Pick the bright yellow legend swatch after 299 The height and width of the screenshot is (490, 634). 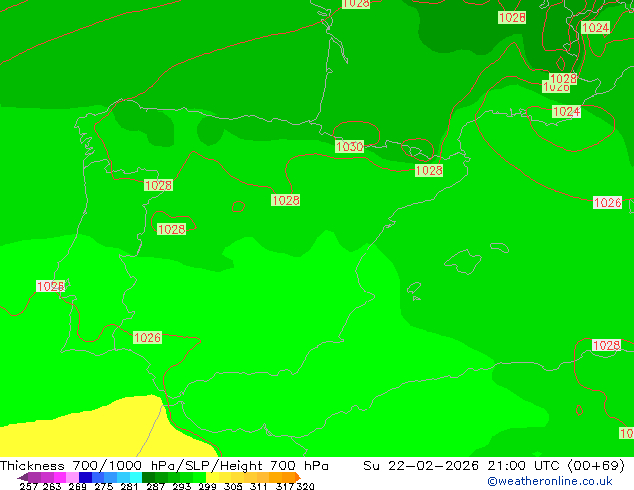213,477
